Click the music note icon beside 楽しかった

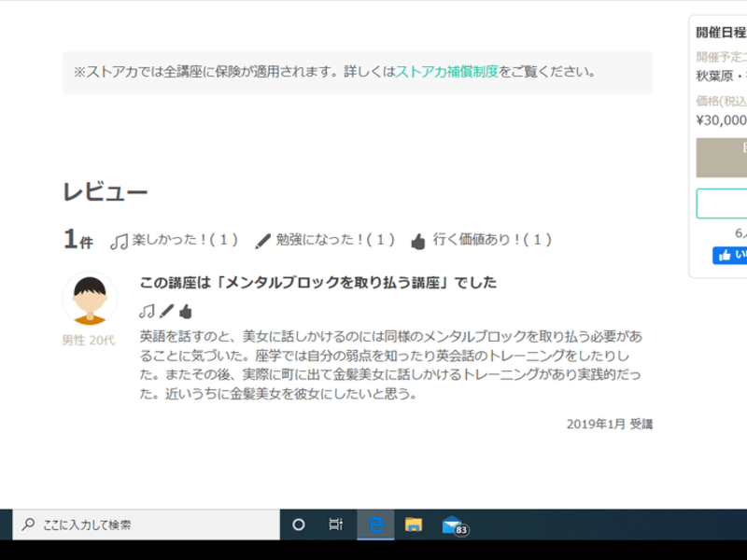click(119, 241)
